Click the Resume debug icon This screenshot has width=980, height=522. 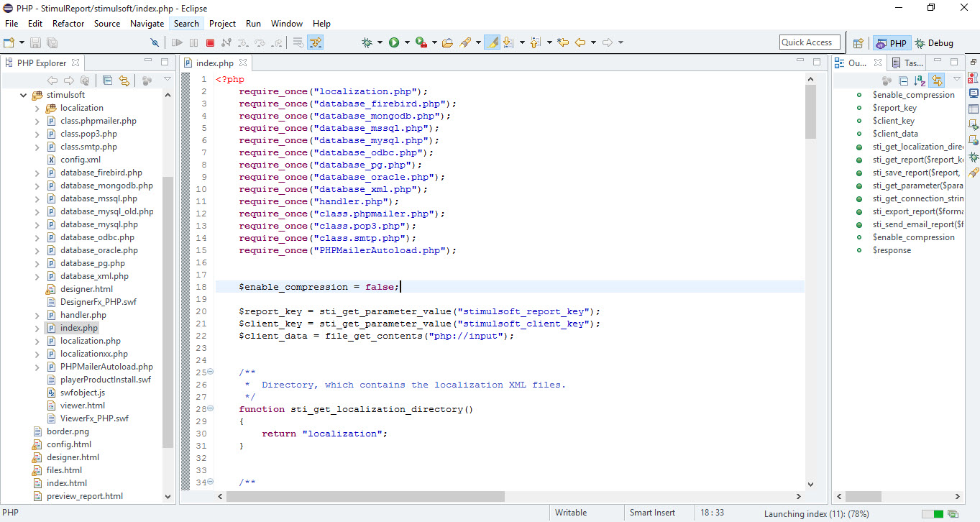177,42
